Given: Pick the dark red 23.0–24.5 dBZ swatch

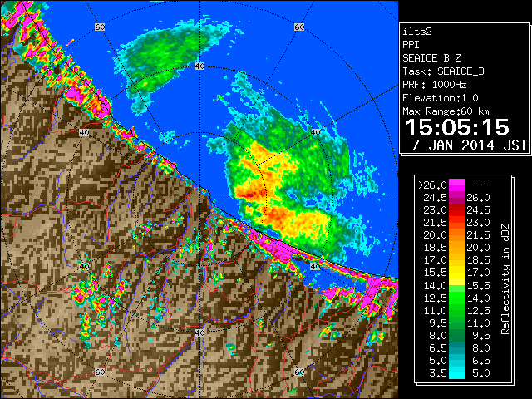Looking at the screenshot, I should tap(457, 210).
